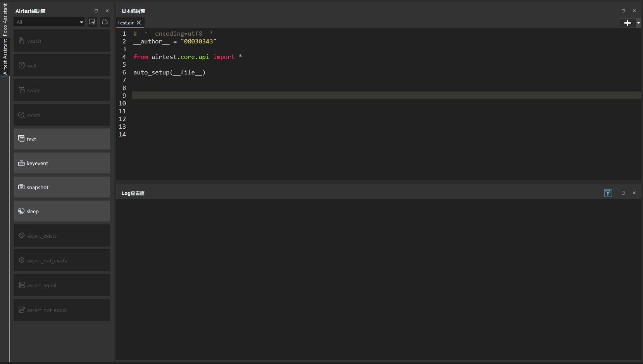The height and width of the screenshot is (364, 643).
Task: Click the screen capture select icon
Action: [x=92, y=22]
